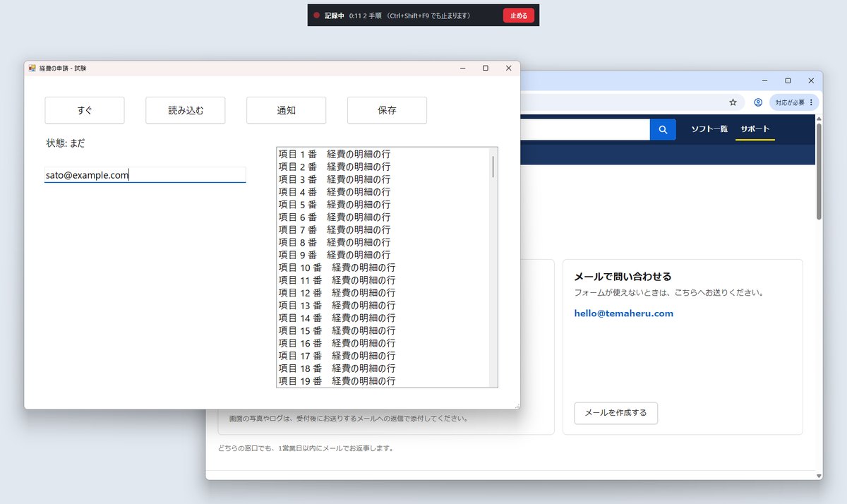The width and height of the screenshot is (847, 504).
Task: Minimize the 経費の申請 window
Action: (462, 68)
